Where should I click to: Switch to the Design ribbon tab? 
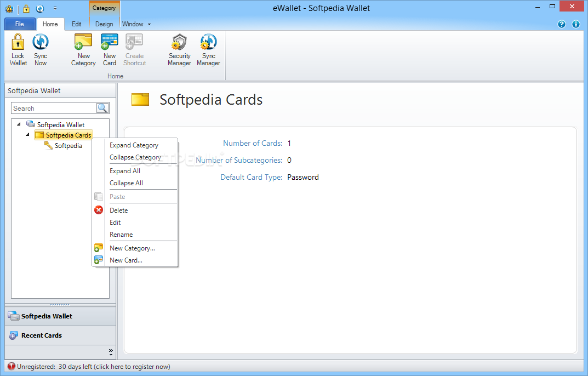[x=104, y=24]
